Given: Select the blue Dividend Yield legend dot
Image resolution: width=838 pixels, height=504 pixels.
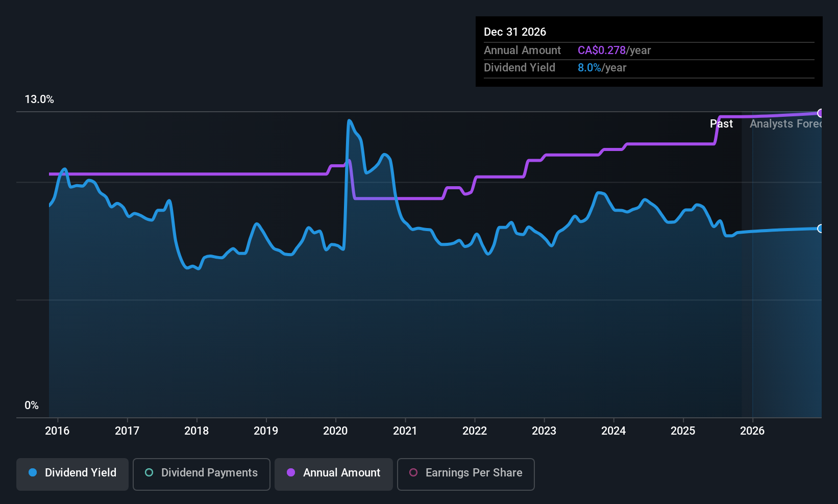Looking at the screenshot, I should tap(32, 473).
